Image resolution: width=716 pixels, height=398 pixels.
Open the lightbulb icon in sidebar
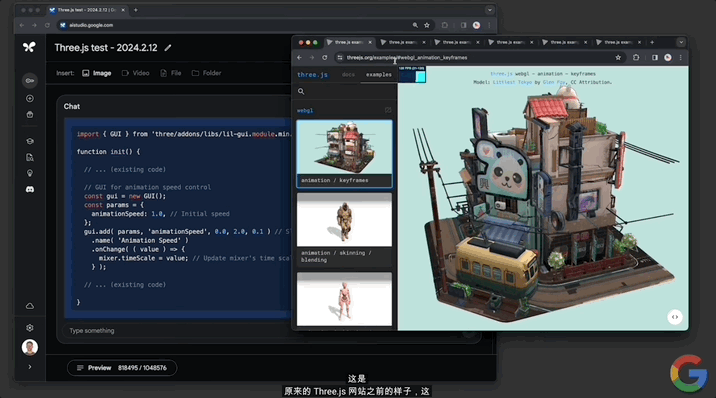click(x=30, y=173)
